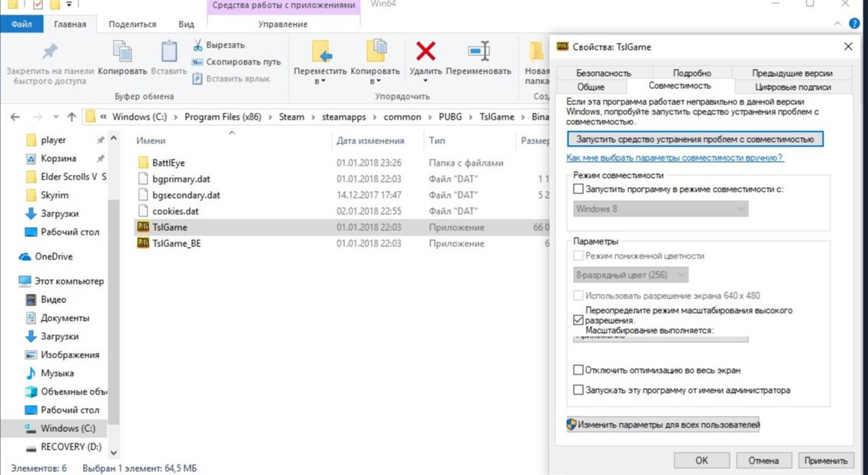
Task: Go up one folder level arrow
Action: point(71,117)
